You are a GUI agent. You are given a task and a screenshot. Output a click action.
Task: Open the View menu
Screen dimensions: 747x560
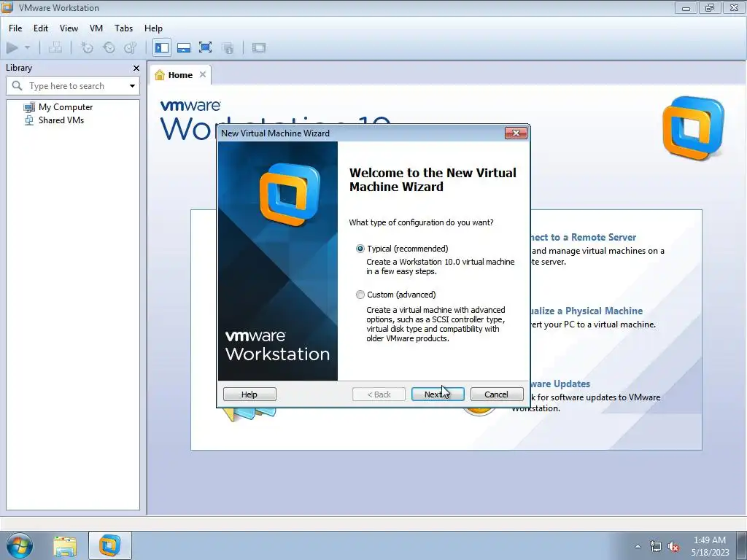(69, 28)
